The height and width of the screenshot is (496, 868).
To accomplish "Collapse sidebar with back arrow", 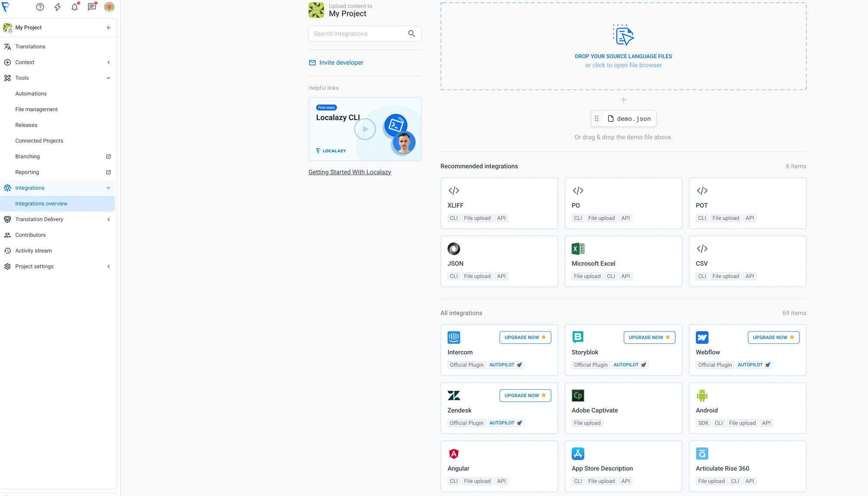I will (x=108, y=27).
